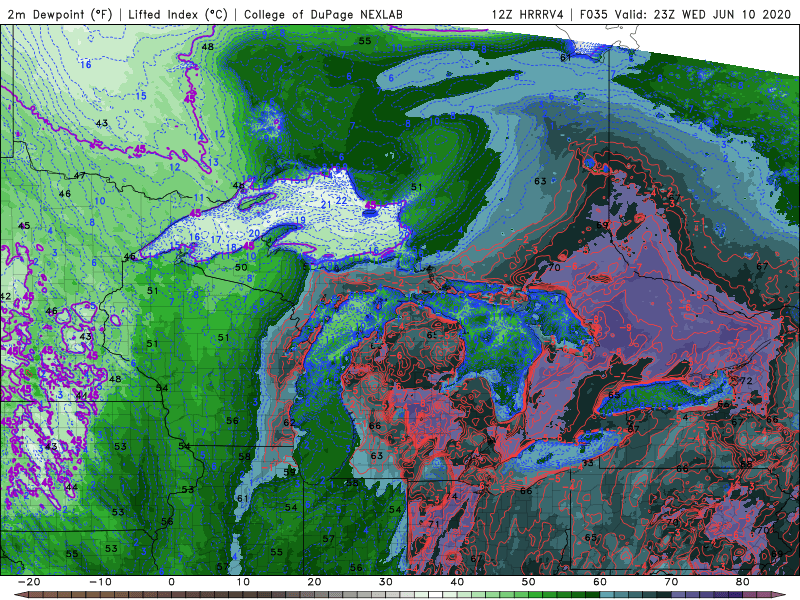Click the '20' label on the color scale
800x600 pixels.
314,582
